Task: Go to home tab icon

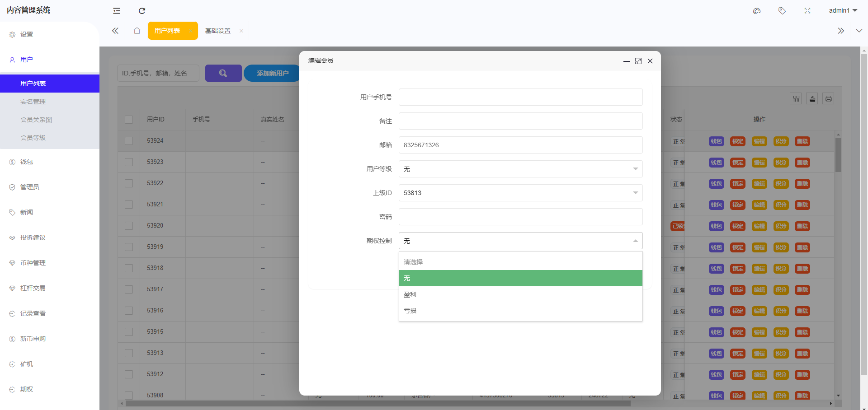Action: click(x=137, y=31)
